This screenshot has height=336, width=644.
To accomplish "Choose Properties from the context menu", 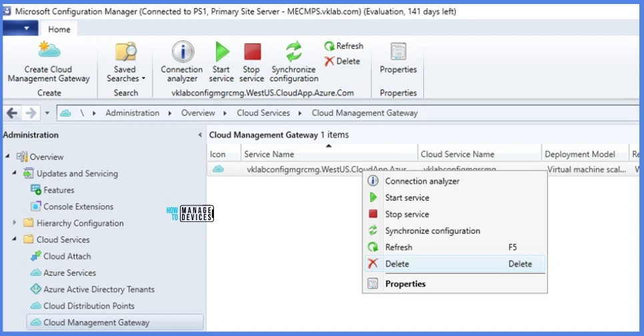I will coord(455,284).
